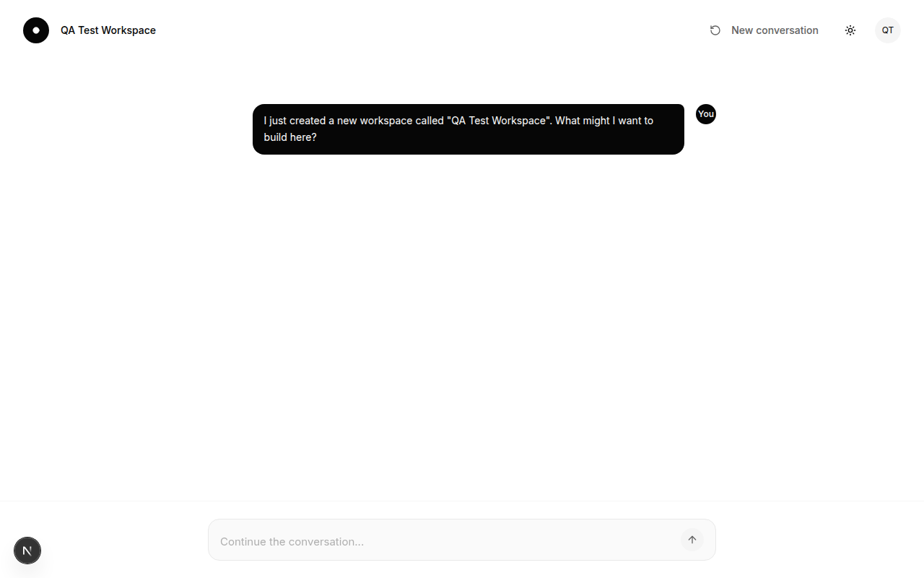This screenshot has width=924, height=578.
Task: Click the user's dark message bubble
Action: point(468,129)
